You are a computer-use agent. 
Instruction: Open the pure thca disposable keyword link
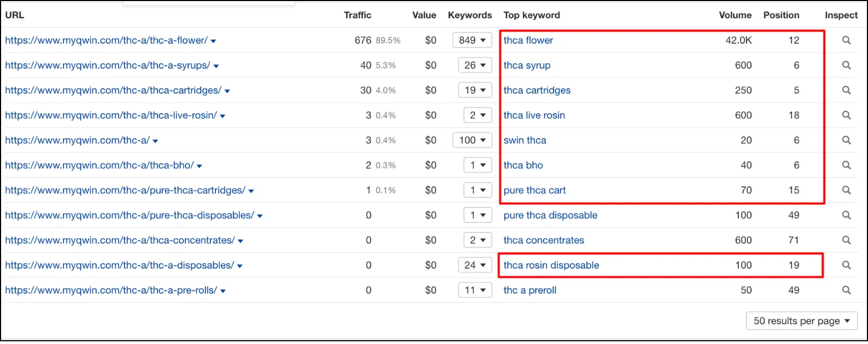(550, 215)
